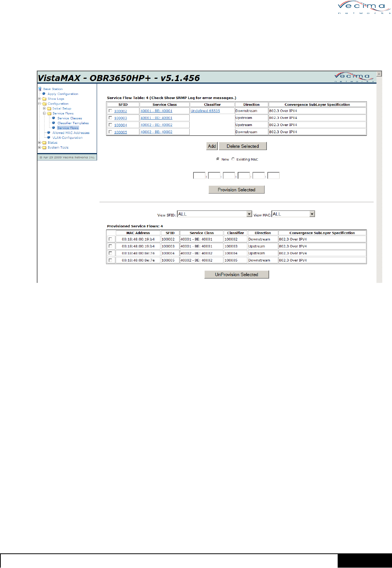Viewport: 392px width, 568px height.
Task: Click the Classifier Templates bullet icon
Action: coord(54,123)
